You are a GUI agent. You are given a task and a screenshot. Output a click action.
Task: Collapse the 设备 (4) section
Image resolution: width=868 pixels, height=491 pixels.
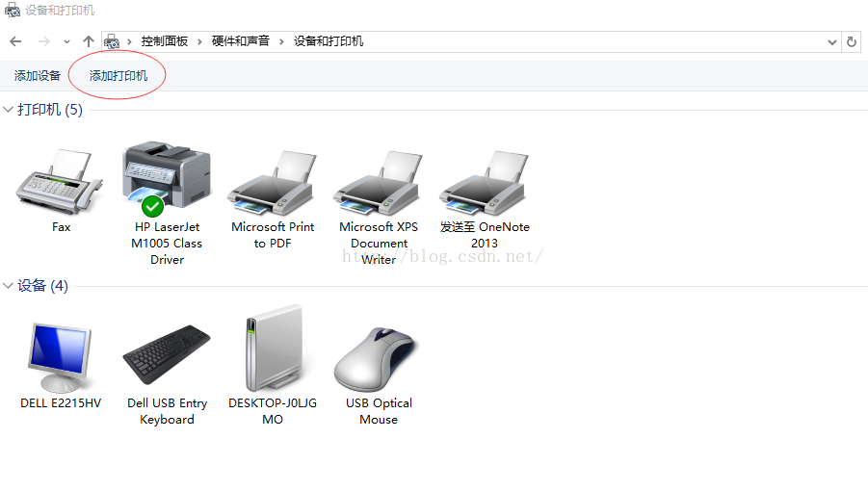click(9, 286)
